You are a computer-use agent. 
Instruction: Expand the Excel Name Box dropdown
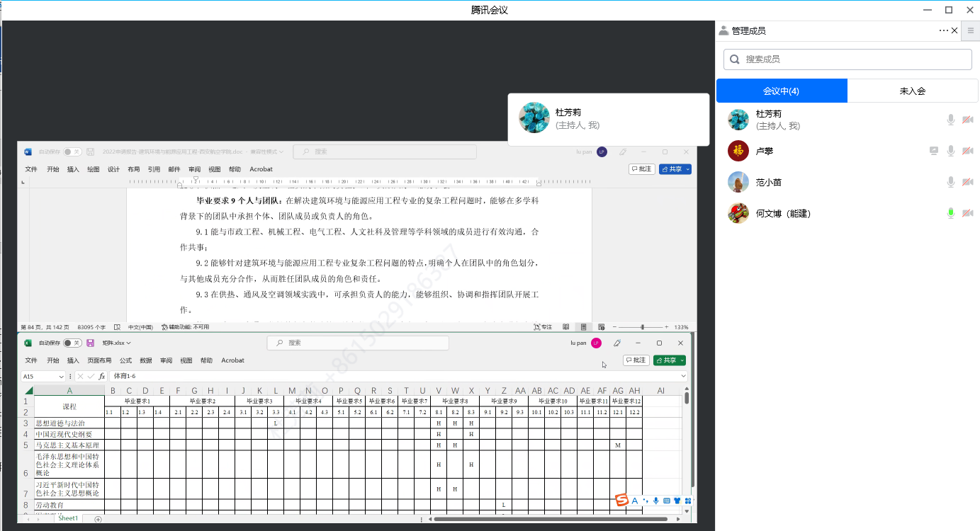coord(62,376)
